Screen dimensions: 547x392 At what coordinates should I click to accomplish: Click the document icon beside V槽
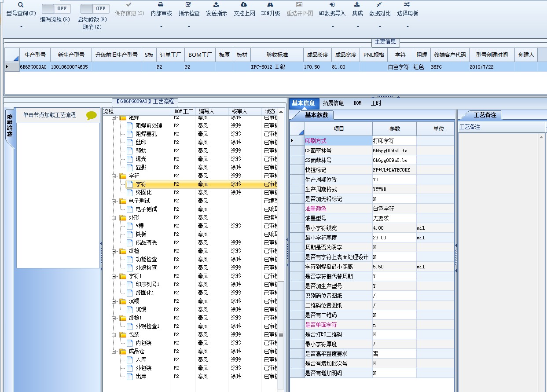click(130, 226)
